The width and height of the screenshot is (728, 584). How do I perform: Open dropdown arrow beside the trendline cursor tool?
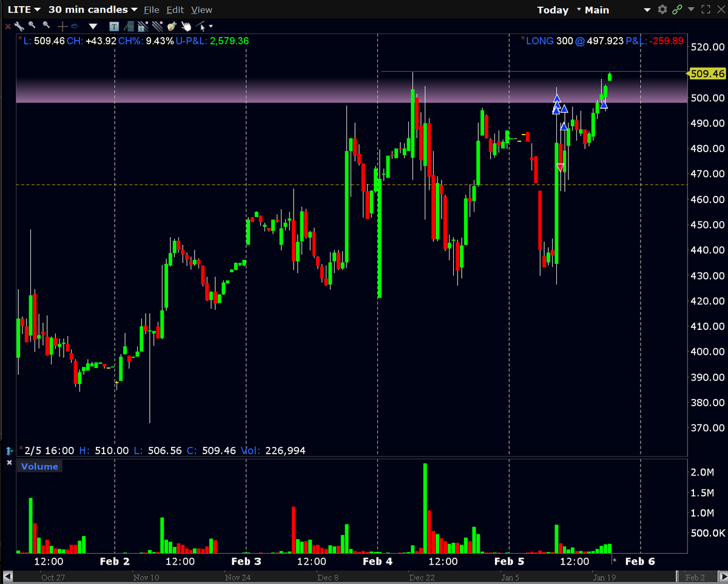(x=211, y=27)
